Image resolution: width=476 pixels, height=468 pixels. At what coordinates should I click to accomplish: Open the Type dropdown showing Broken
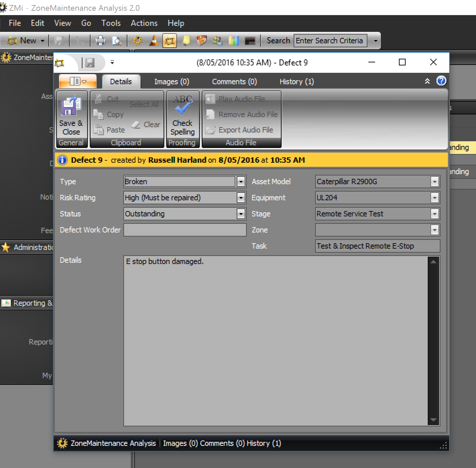241,181
